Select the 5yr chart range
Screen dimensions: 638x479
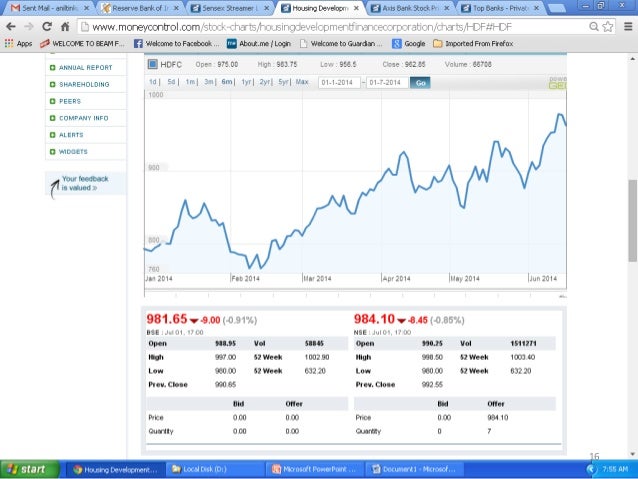point(283,82)
